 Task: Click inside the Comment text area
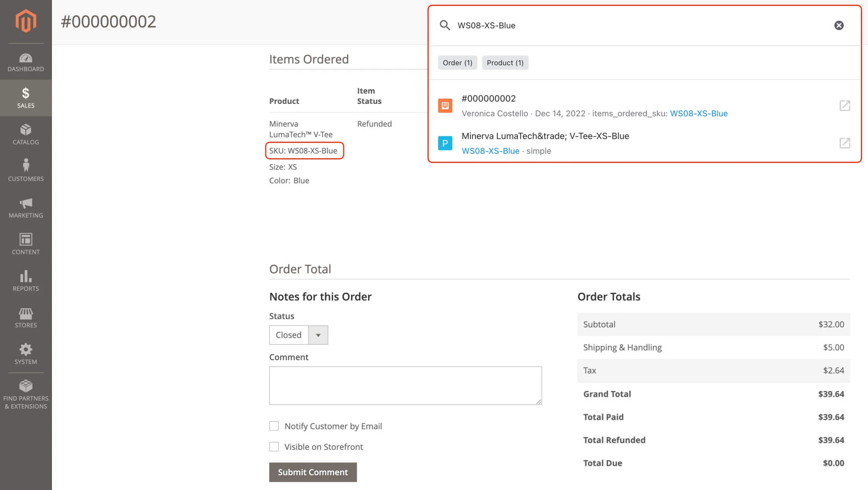tap(405, 385)
